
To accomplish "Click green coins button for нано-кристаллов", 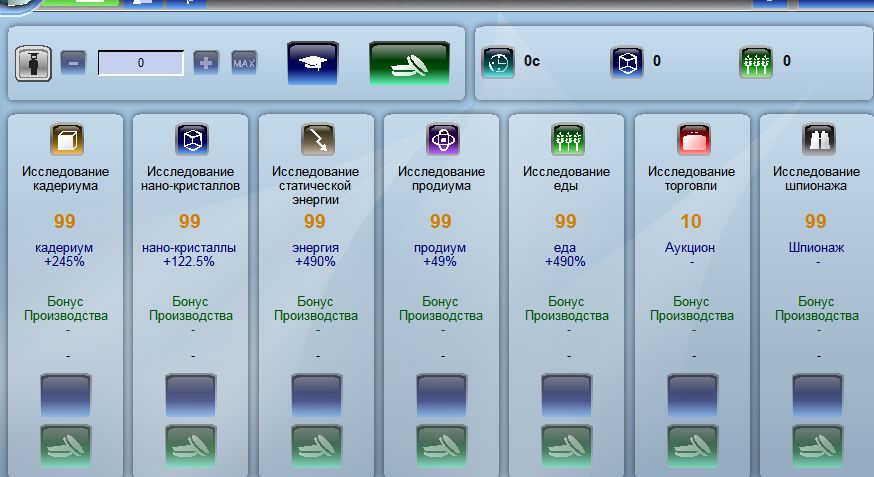I will pos(191,446).
